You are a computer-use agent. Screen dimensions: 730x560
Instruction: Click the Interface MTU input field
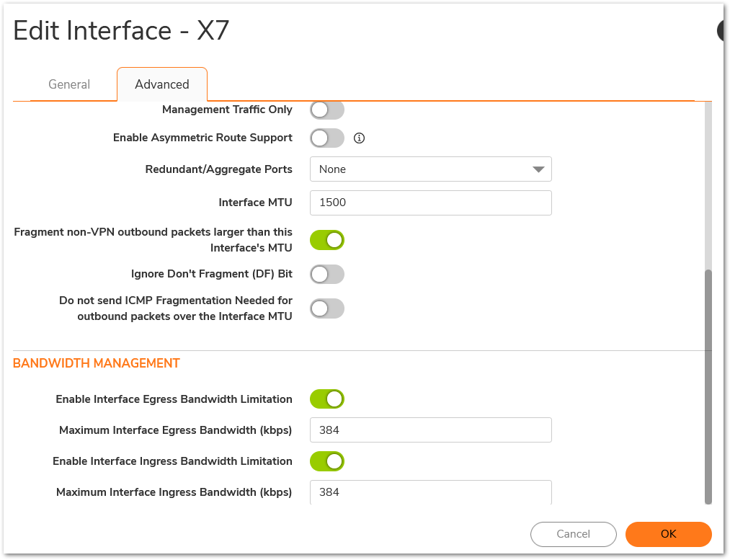coord(431,203)
